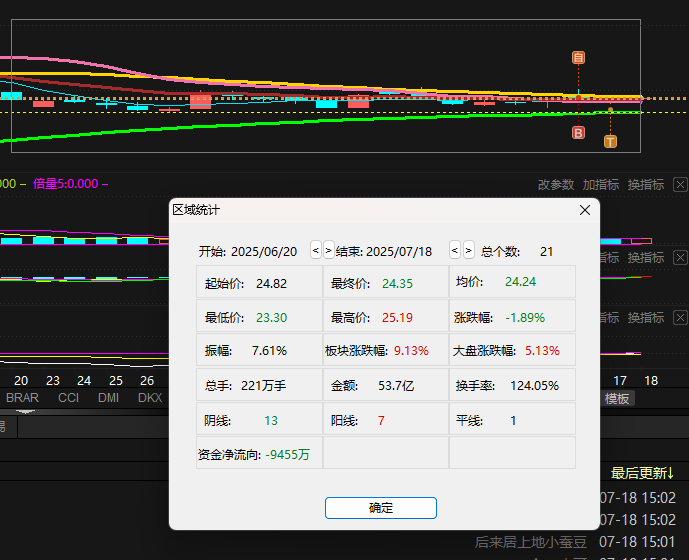Step start date backward with < arrow
Screen dimensions: 689x560
tap(315, 250)
